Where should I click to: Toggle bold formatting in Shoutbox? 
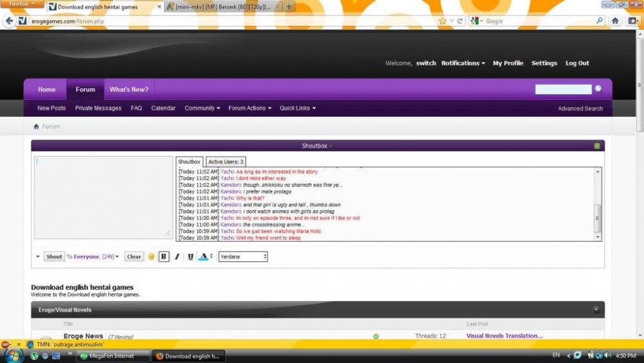pos(164,257)
